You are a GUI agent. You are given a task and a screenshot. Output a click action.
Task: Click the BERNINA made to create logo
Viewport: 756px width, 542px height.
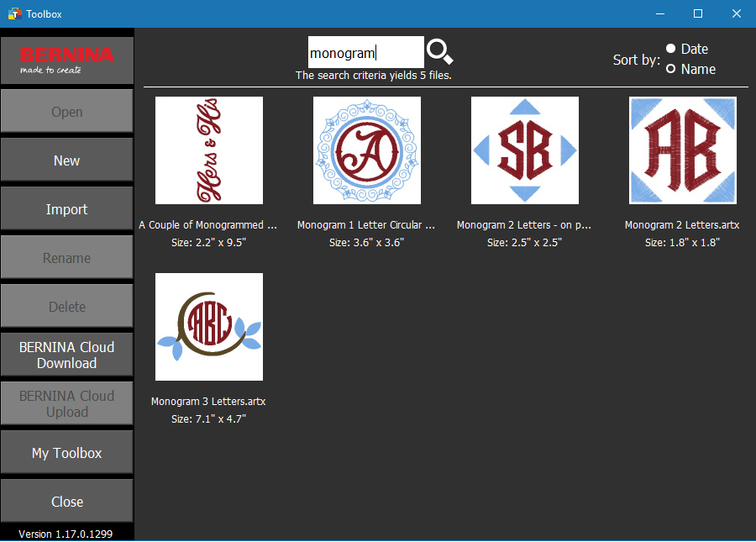[x=67, y=61]
